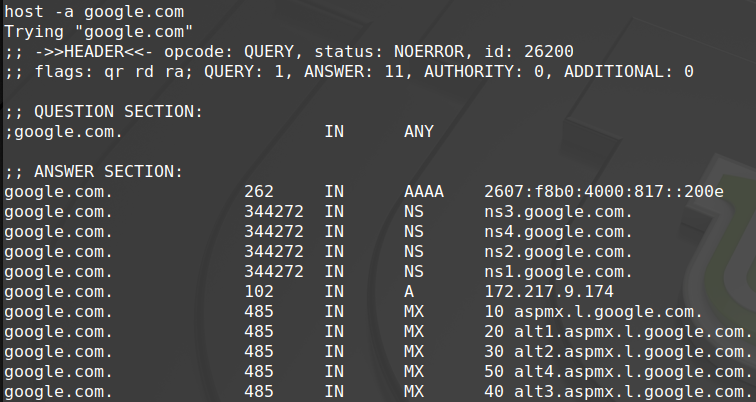756x402 pixels.
Task: Click the 'ns4.google.com.' nameserver
Action: tap(558, 232)
